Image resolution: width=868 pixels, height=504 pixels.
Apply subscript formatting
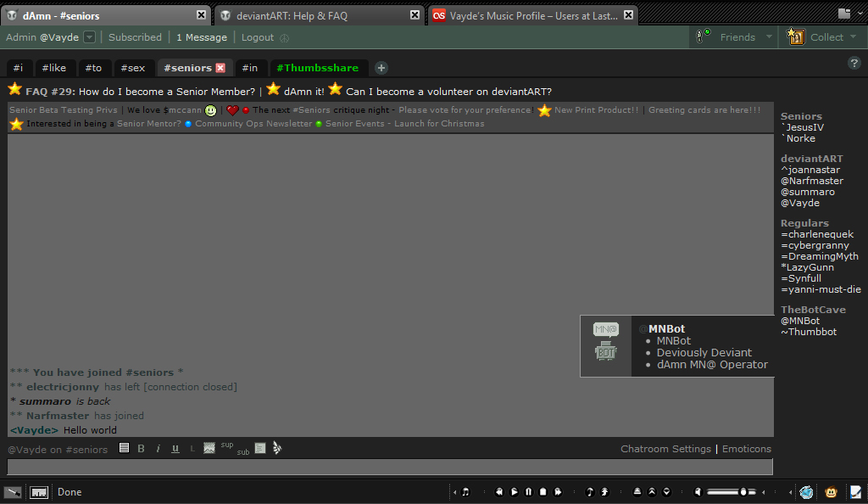point(243,452)
